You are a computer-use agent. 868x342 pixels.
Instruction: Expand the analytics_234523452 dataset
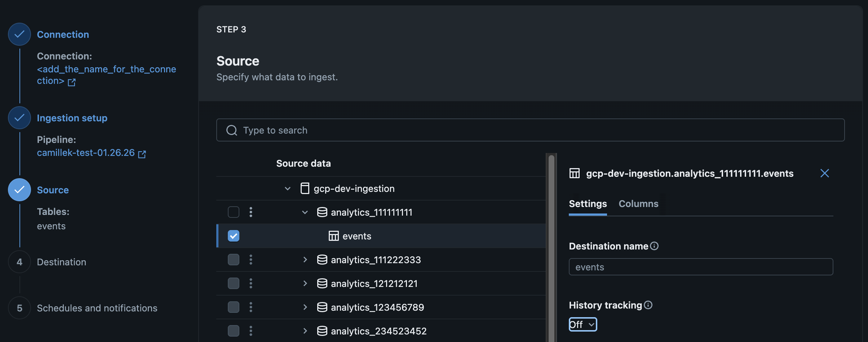[x=305, y=330]
